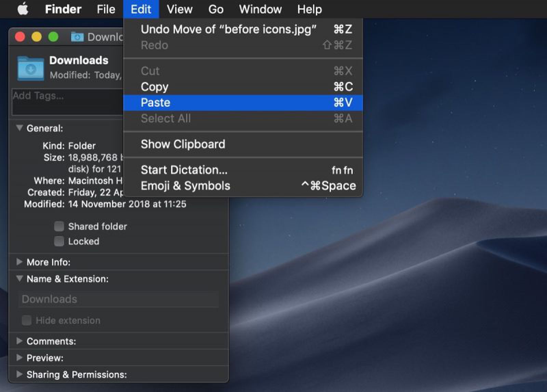The image size is (547, 392).
Task: Toggle the Shared folder checkbox
Action: (59, 226)
